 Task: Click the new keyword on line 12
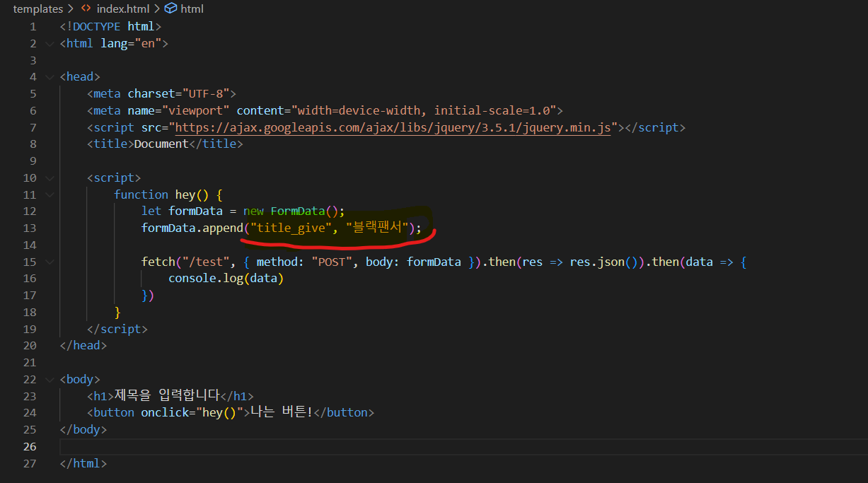[x=253, y=211]
